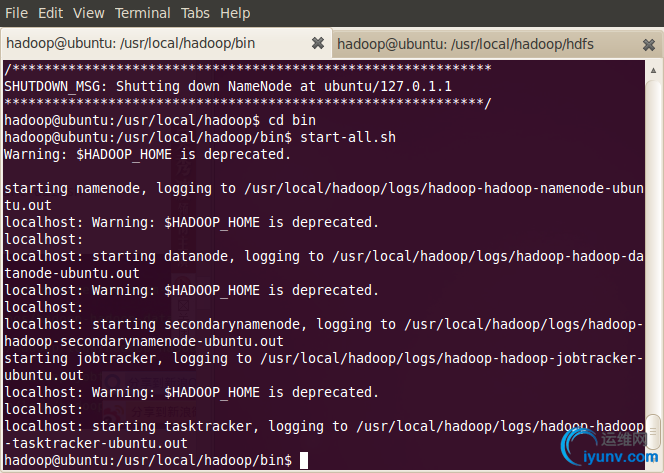Click the scrollbar up arrow

pyautogui.click(x=653, y=71)
